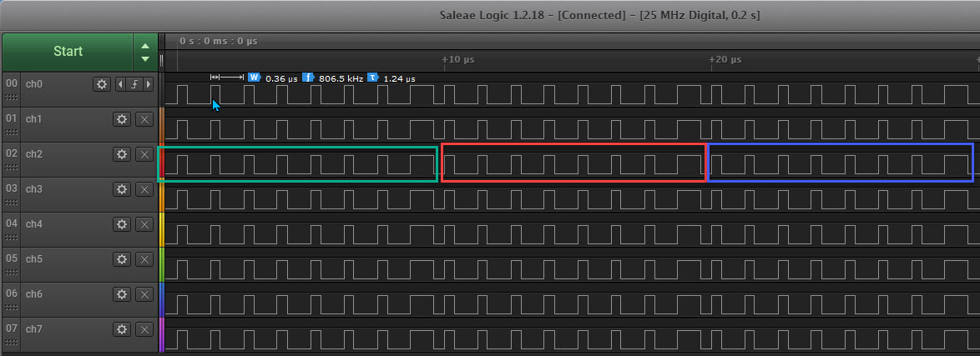This screenshot has height=356, width=980.
Task: Open ch1 channel settings gear
Action: pyautogui.click(x=122, y=119)
